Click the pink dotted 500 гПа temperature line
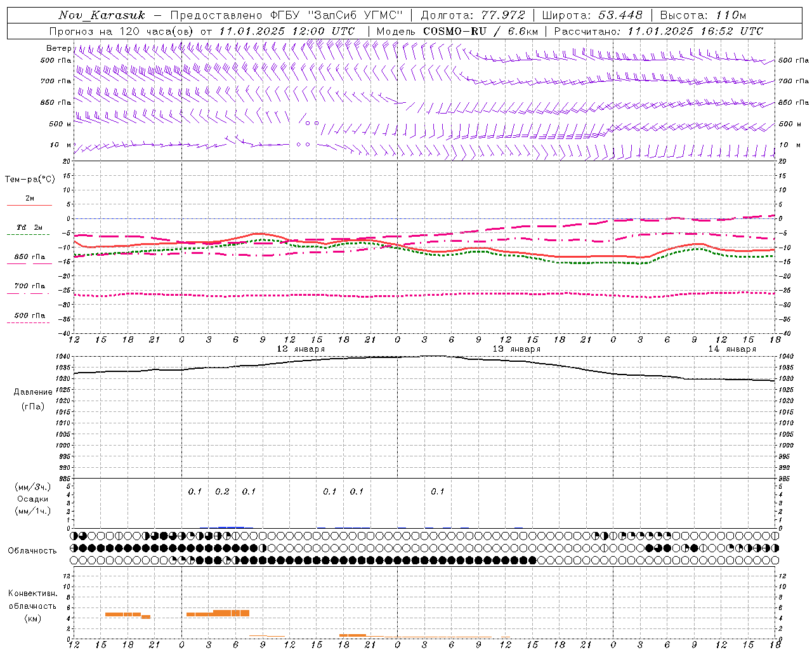Image resolution: width=812 pixels, height=650 pixels. click(424, 294)
